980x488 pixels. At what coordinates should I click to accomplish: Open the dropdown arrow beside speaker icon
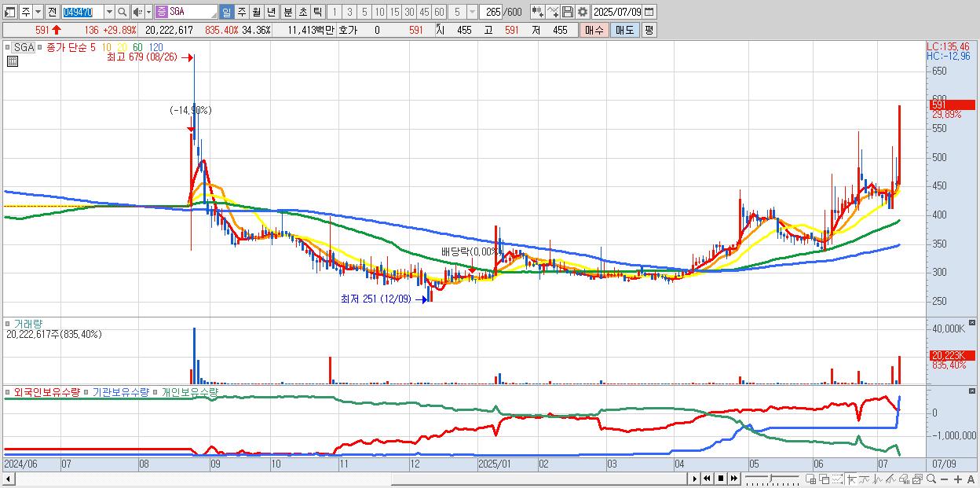(148, 12)
